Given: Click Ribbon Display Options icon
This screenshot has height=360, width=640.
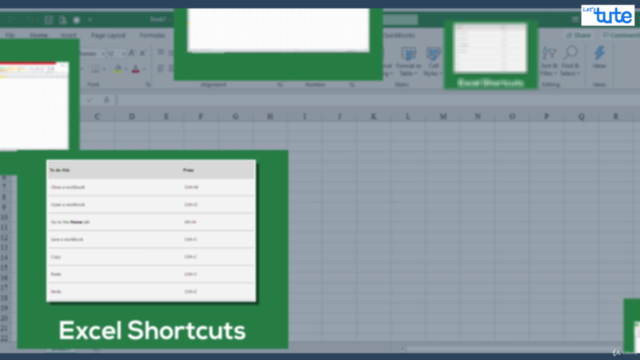Looking at the screenshot, I should (575, 19).
